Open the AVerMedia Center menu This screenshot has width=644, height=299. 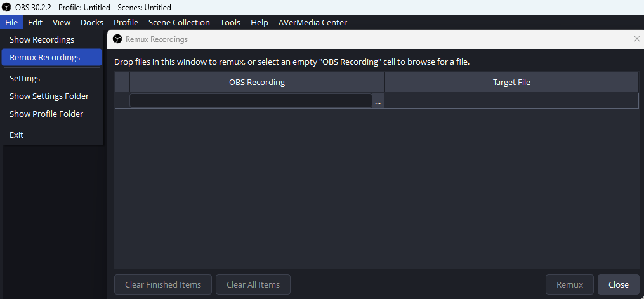coord(313,22)
